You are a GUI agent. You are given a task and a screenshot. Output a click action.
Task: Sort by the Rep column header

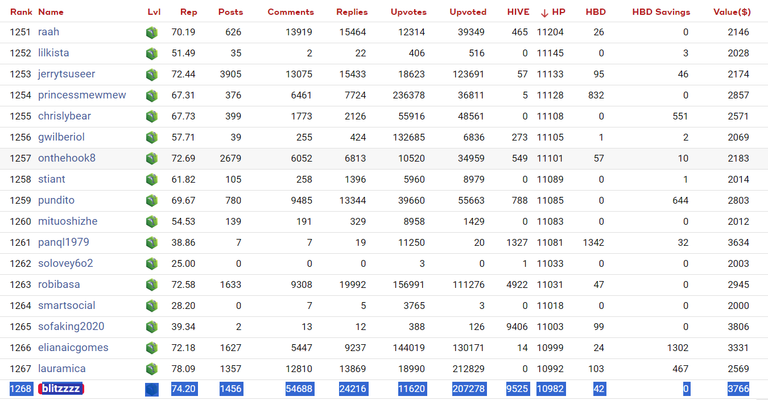189,12
